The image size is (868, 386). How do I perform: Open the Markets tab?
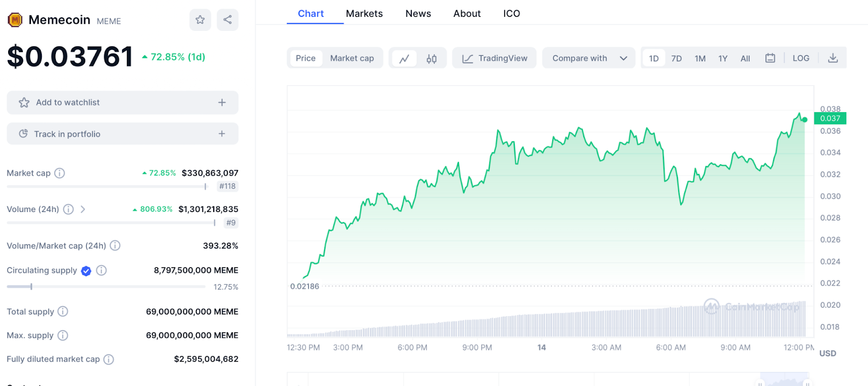pyautogui.click(x=364, y=14)
